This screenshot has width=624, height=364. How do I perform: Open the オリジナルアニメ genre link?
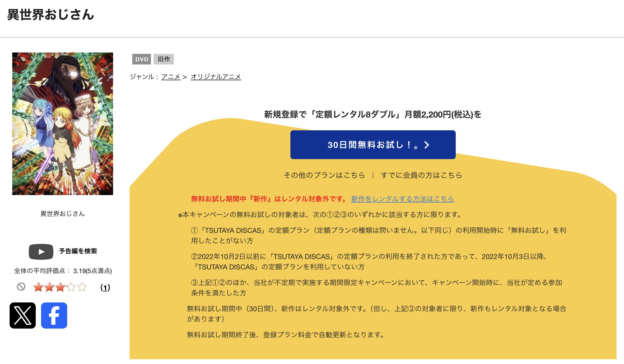click(216, 77)
